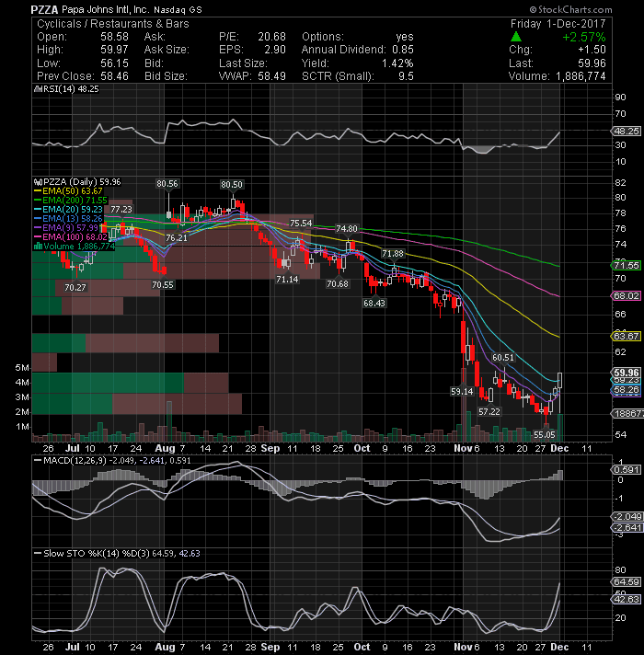This screenshot has height=655, width=644.
Task: Click the Options value yes
Action: click(x=405, y=37)
